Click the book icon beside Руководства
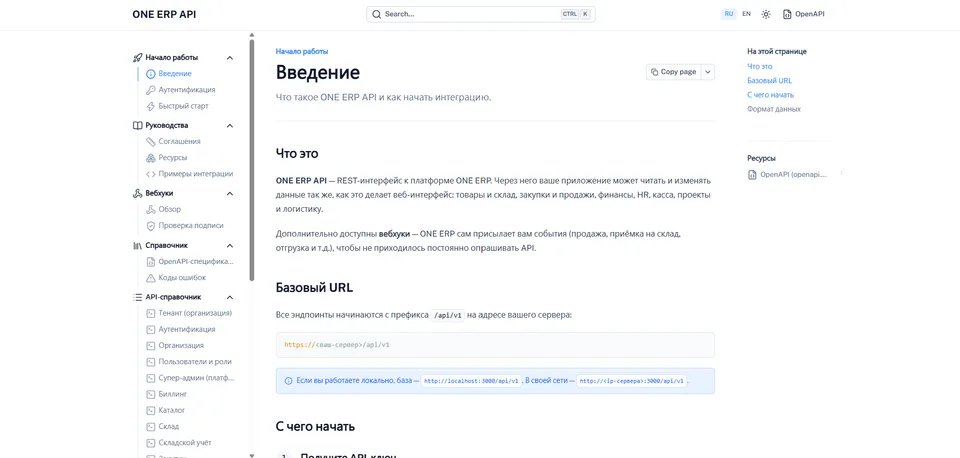The height and width of the screenshot is (458, 960). [138, 126]
